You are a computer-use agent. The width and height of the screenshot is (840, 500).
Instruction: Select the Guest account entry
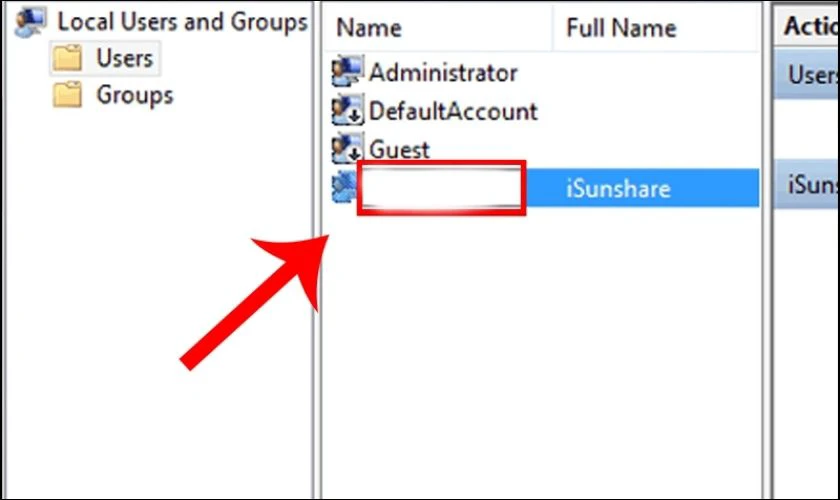click(x=399, y=150)
